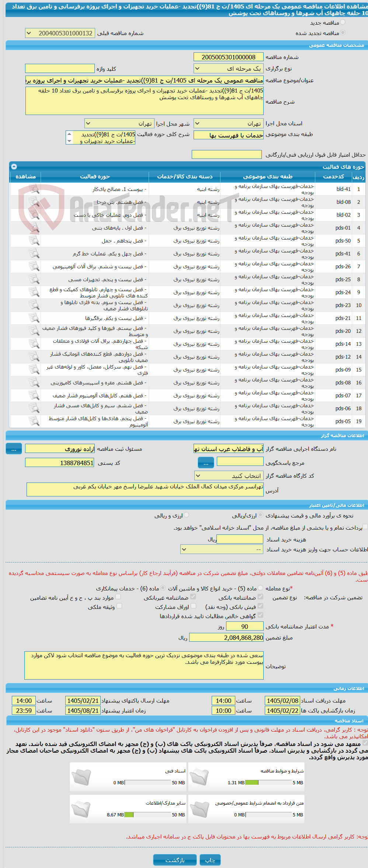Open حساب واریز هزینه خرید اسناد dropdown
The width and height of the screenshot is (368, 868).
pyautogui.click(x=222, y=550)
